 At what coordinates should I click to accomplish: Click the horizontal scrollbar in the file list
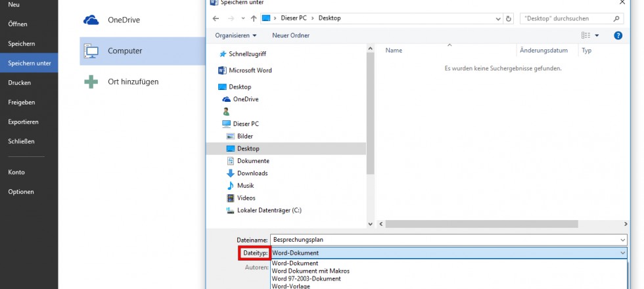pos(481,224)
